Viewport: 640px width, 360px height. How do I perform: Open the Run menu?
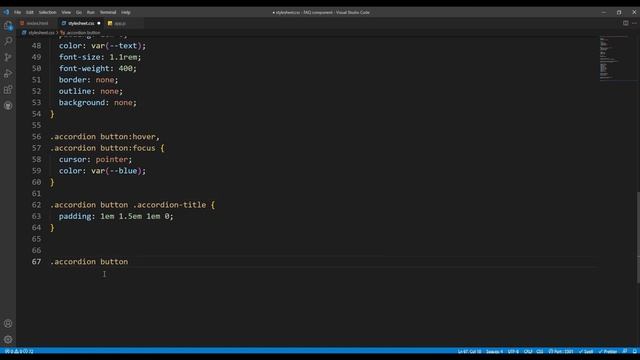91,12
